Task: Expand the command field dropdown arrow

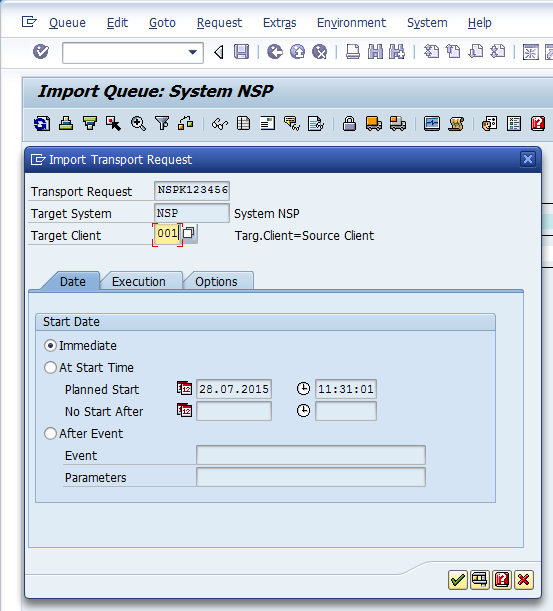Action: [193, 52]
